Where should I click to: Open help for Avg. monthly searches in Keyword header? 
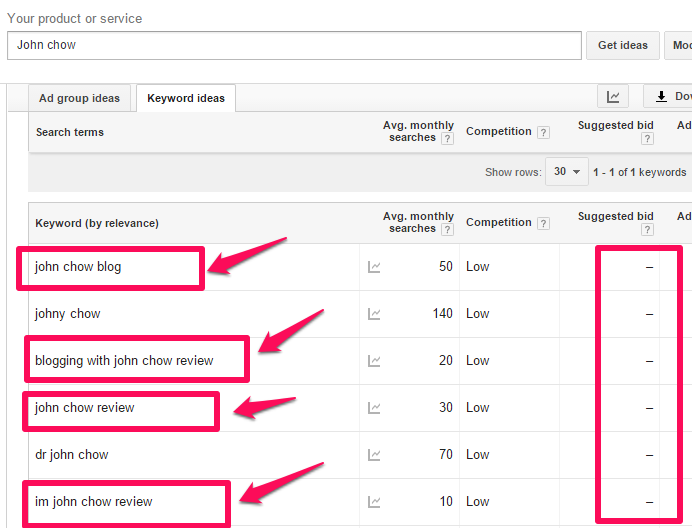click(448, 230)
